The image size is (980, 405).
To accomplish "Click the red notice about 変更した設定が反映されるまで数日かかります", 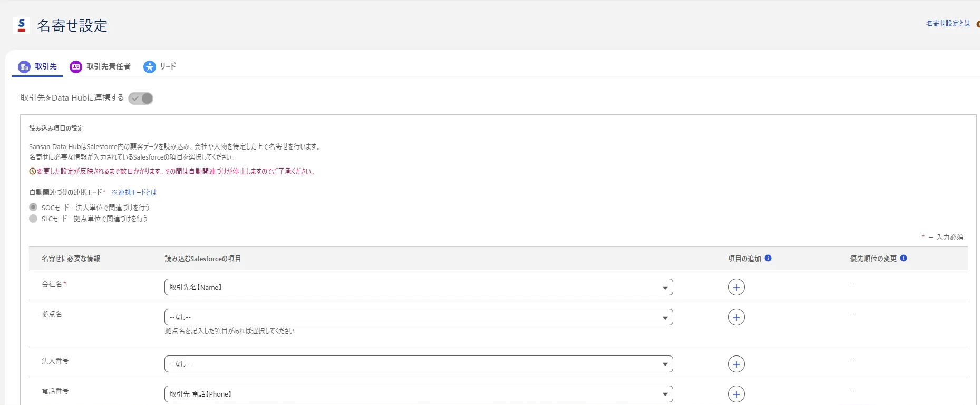I will [x=176, y=171].
